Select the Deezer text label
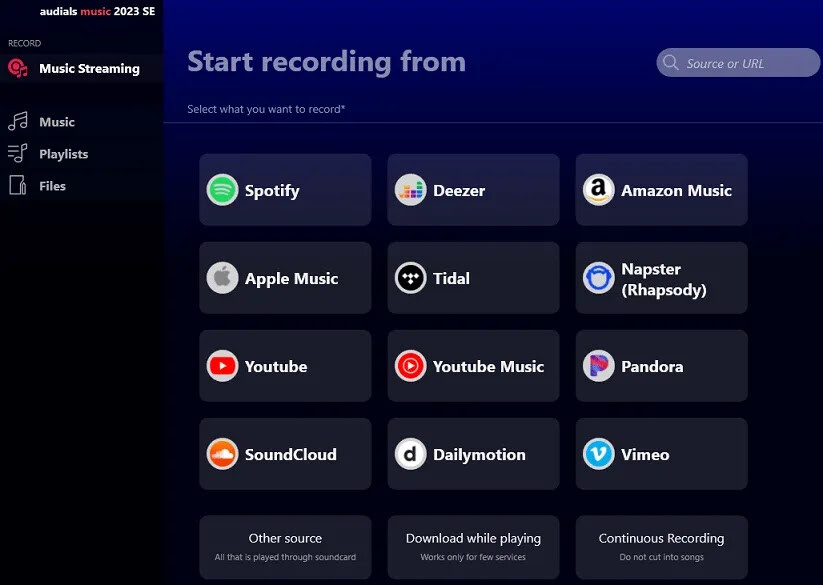The width and height of the screenshot is (823, 585). [x=459, y=190]
